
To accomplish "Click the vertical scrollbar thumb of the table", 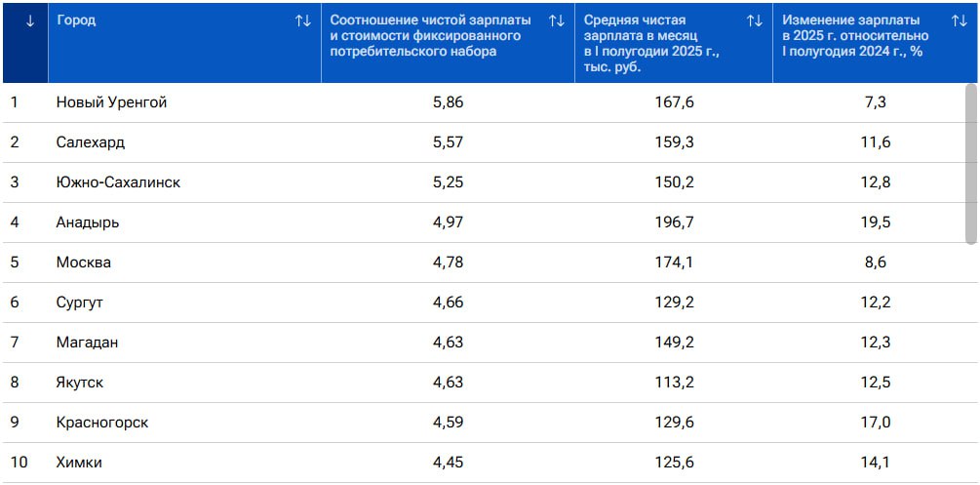I will tap(971, 164).
